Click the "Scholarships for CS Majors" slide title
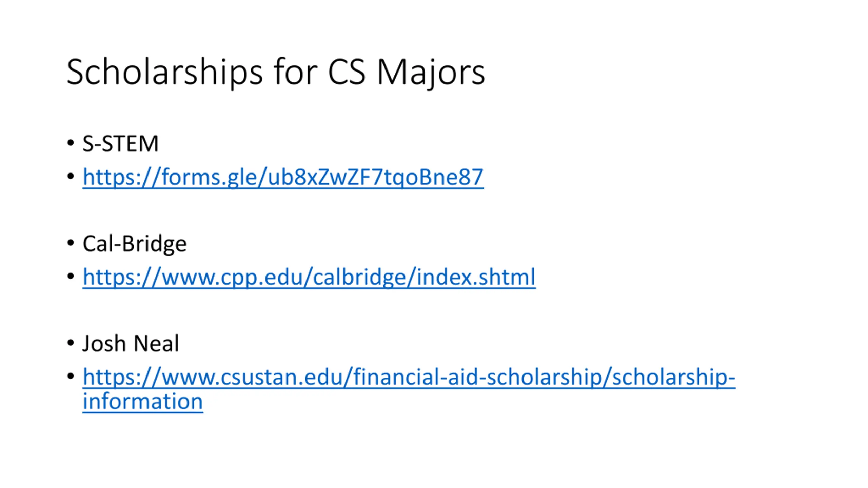Image resolution: width=868 pixels, height=488 pixels. [x=276, y=72]
